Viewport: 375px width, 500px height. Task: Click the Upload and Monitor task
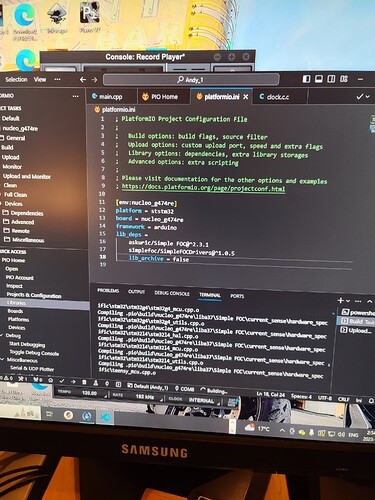coord(27,176)
